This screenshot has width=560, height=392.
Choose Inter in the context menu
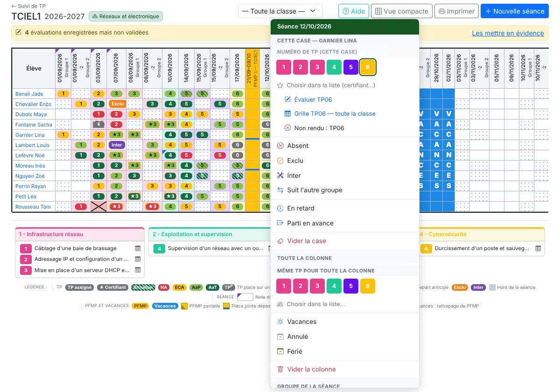[345, 175]
